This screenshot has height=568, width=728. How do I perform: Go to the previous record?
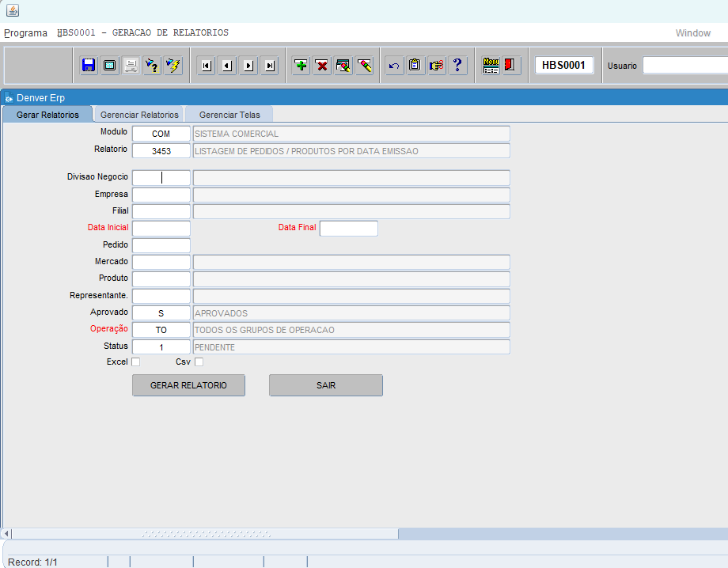click(x=228, y=66)
